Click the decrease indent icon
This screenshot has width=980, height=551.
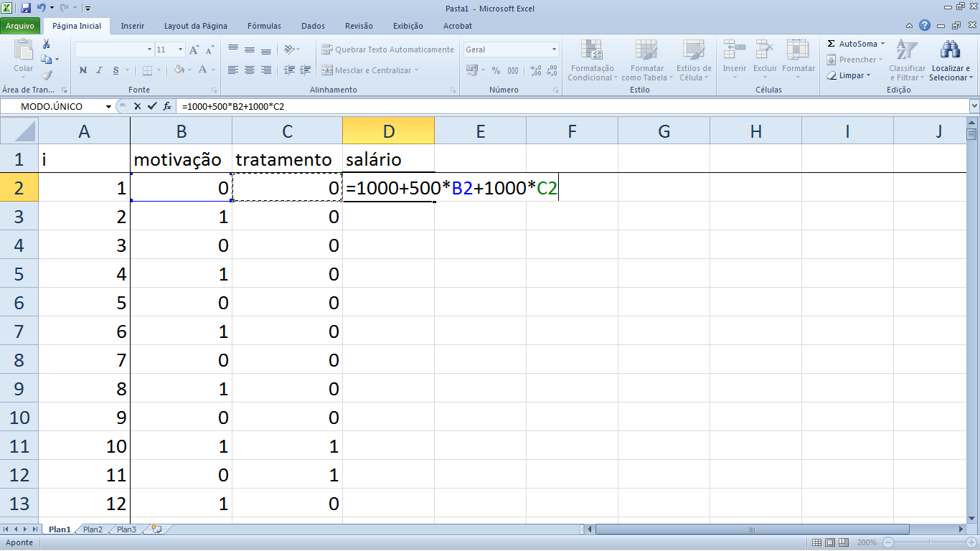click(289, 70)
